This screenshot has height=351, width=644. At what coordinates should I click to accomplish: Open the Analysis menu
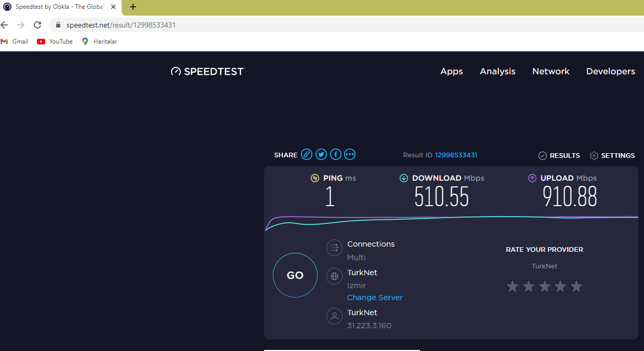pyautogui.click(x=497, y=72)
